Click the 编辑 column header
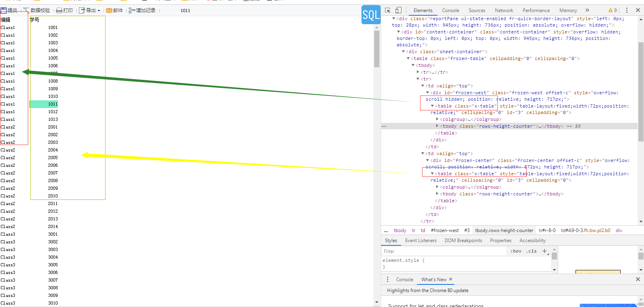The image size is (644, 307). click(x=6, y=19)
